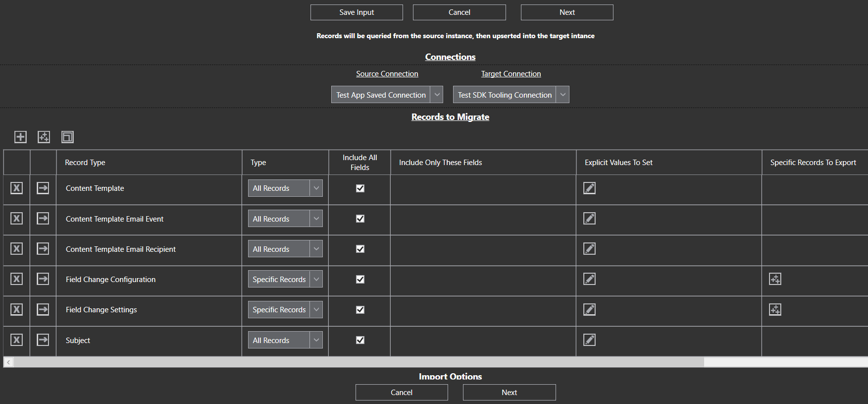Toggle Include All Fields checkbox for Subject
Screen dimensions: 868x404
click(360, 340)
